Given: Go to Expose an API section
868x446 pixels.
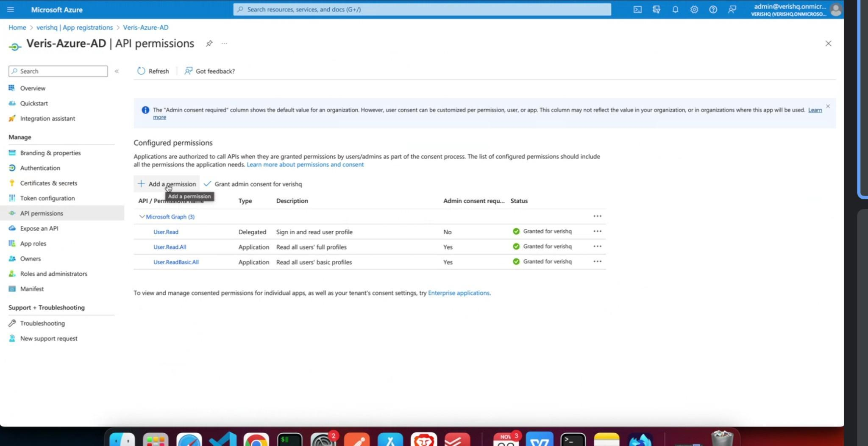Looking at the screenshot, I should tap(39, 228).
